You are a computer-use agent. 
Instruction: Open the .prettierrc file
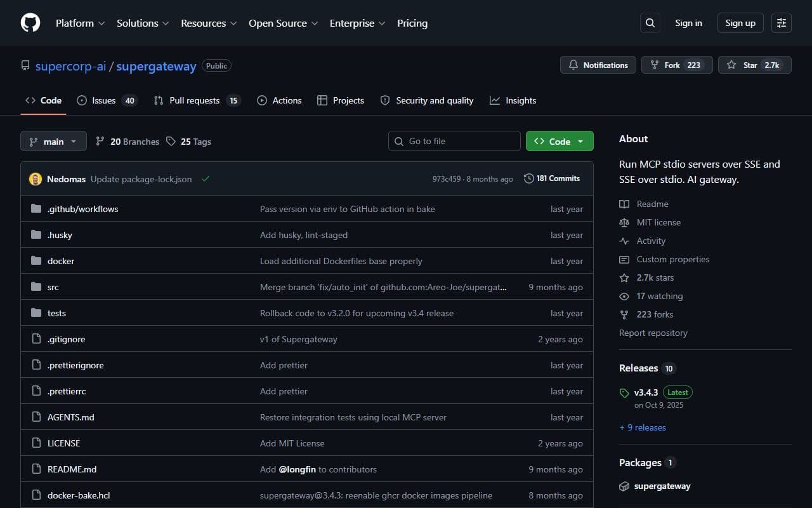[67, 391]
